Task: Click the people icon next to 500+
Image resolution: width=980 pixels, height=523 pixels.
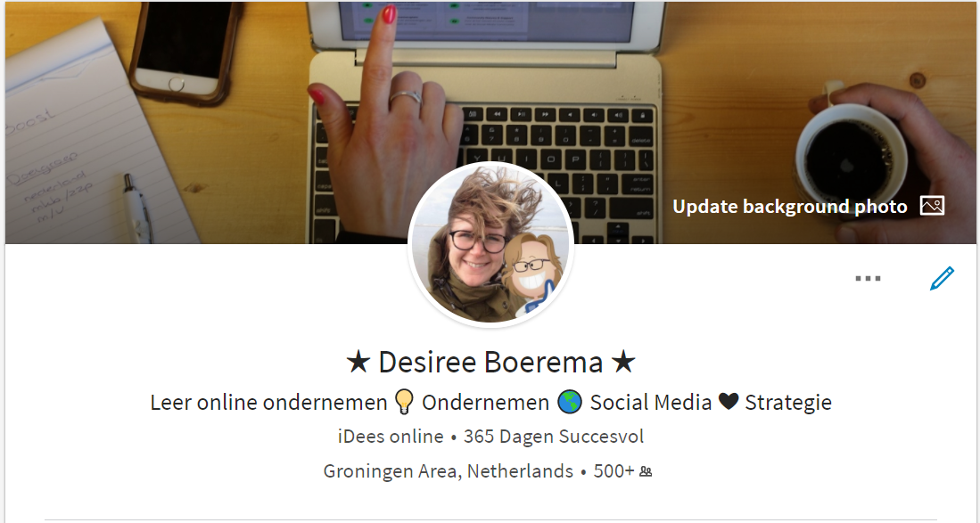Action: click(x=646, y=472)
